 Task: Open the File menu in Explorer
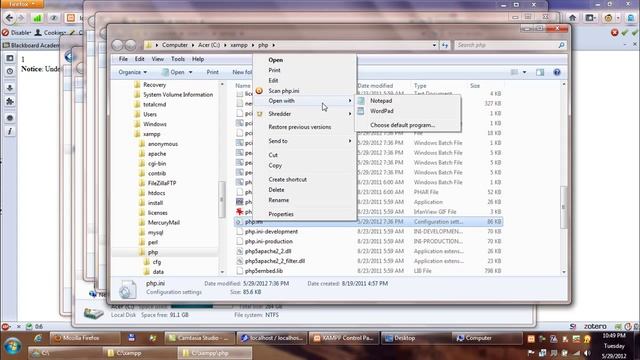point(123,59)
